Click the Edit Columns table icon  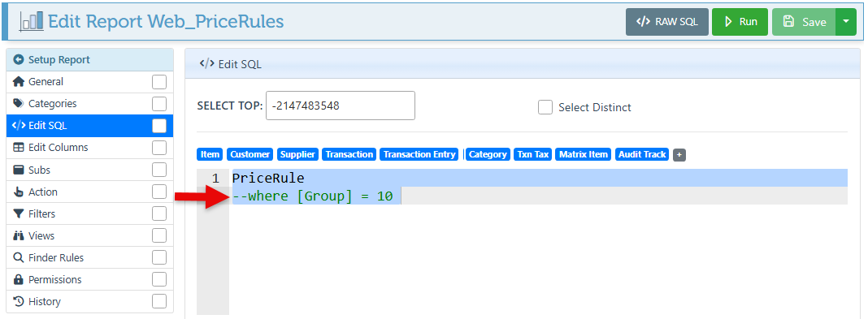pos(19,148)
